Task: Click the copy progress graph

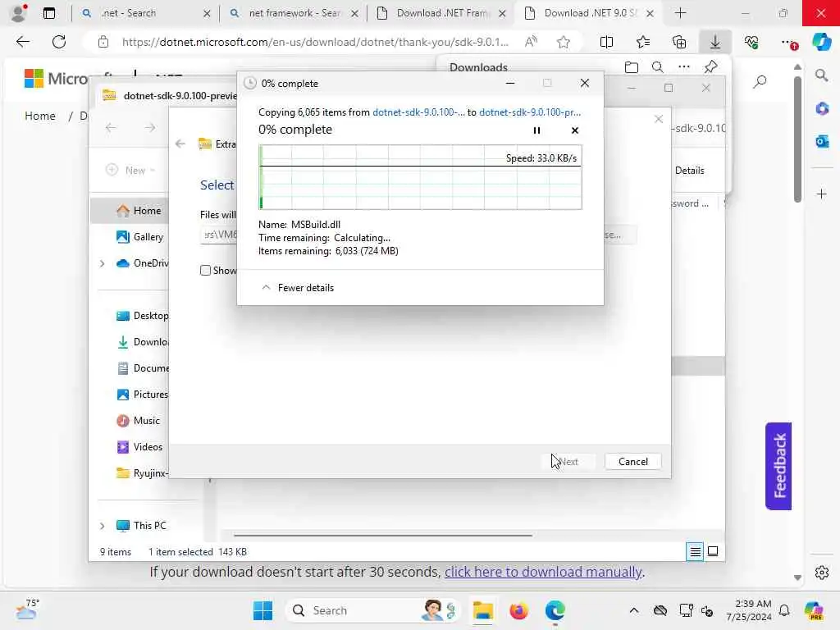Action: [420, 177]
